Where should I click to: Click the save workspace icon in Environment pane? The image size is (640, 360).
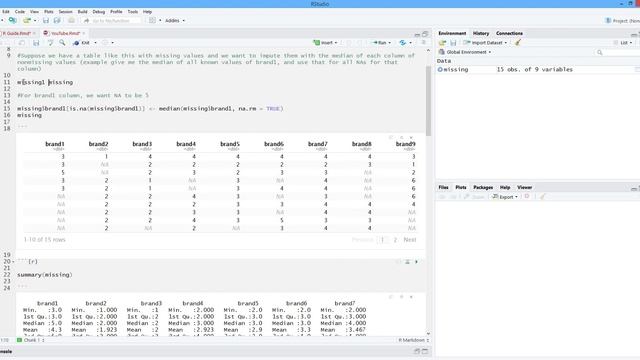click(x=453, y=42)
